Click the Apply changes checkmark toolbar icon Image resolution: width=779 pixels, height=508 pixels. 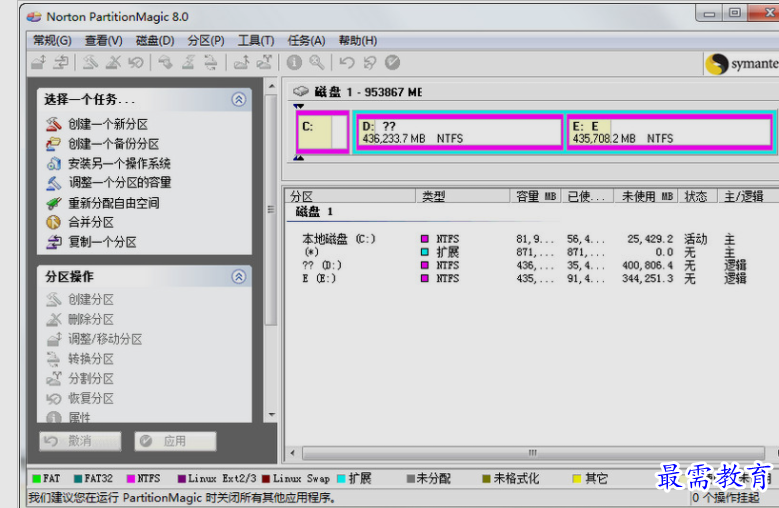(x=392, y=63)
